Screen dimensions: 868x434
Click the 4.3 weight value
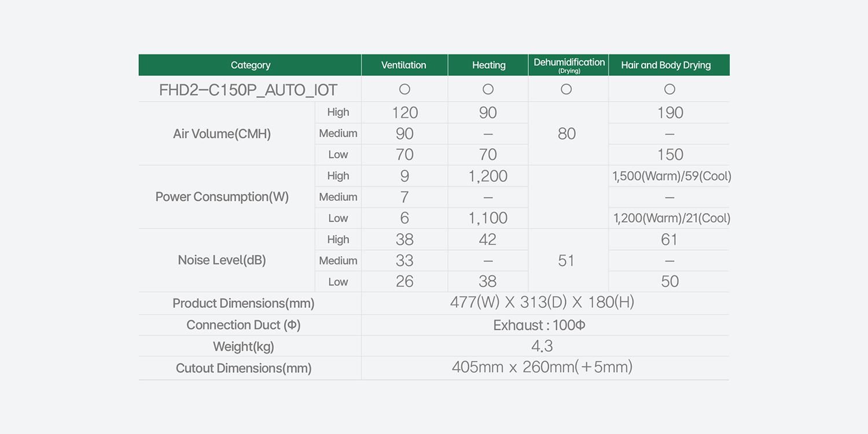542,346
